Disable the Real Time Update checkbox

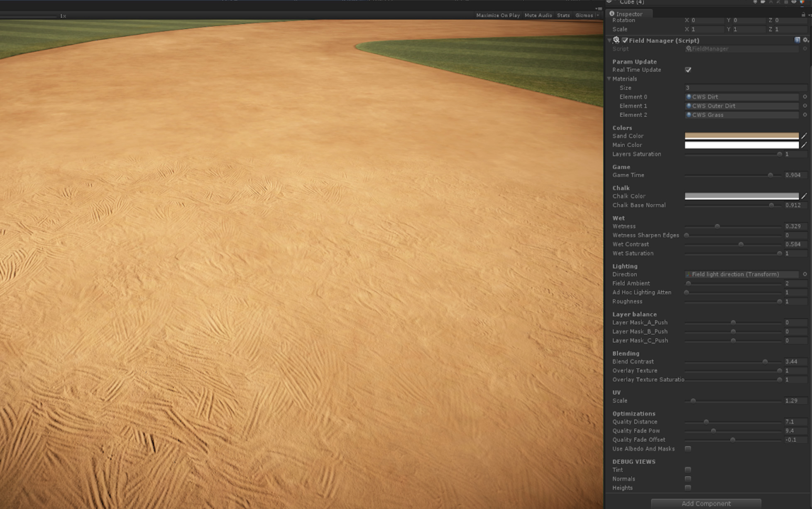pos(688,70)
